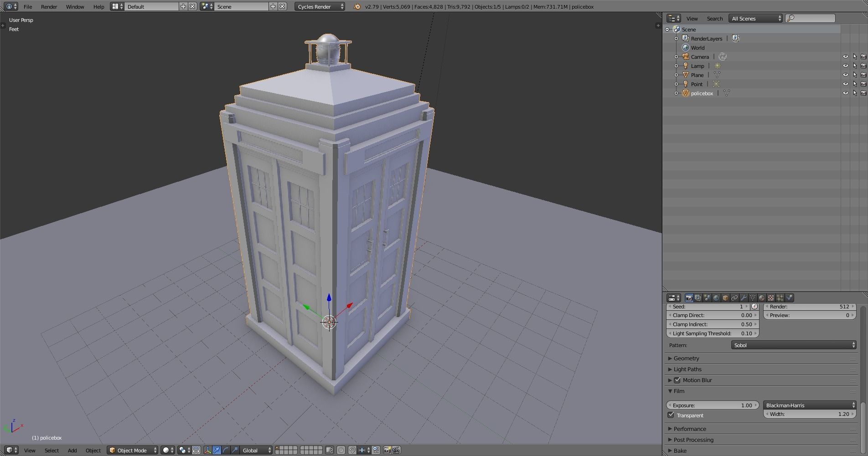Hide the policebox object with eye icon
868x456 pixels.
click(x=845, y=93)
